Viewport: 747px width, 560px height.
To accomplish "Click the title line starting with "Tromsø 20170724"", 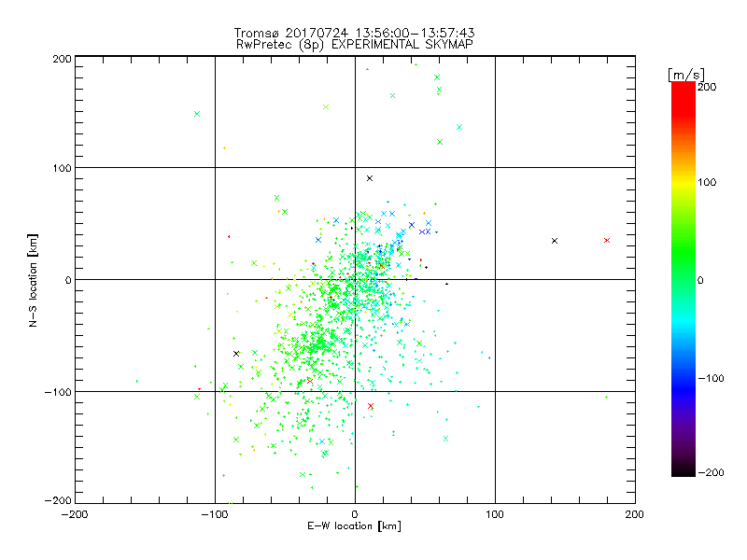I will [354, 33].
